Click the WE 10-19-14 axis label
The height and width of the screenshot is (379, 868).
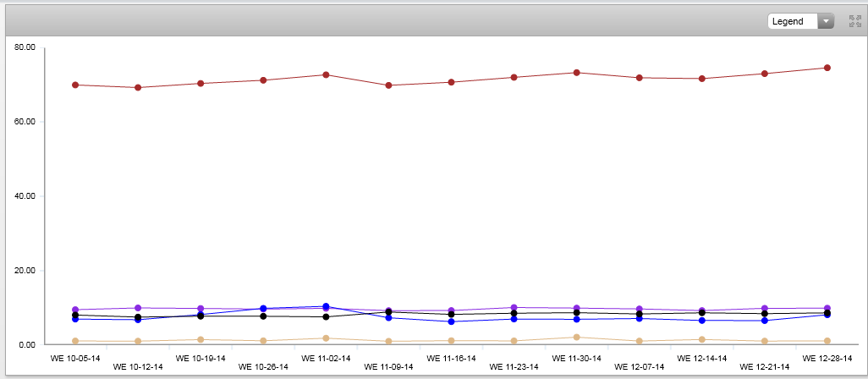[x=201, y=358]
